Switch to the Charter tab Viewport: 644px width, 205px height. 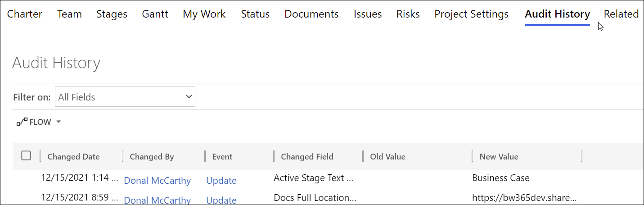tap(25, 14)
